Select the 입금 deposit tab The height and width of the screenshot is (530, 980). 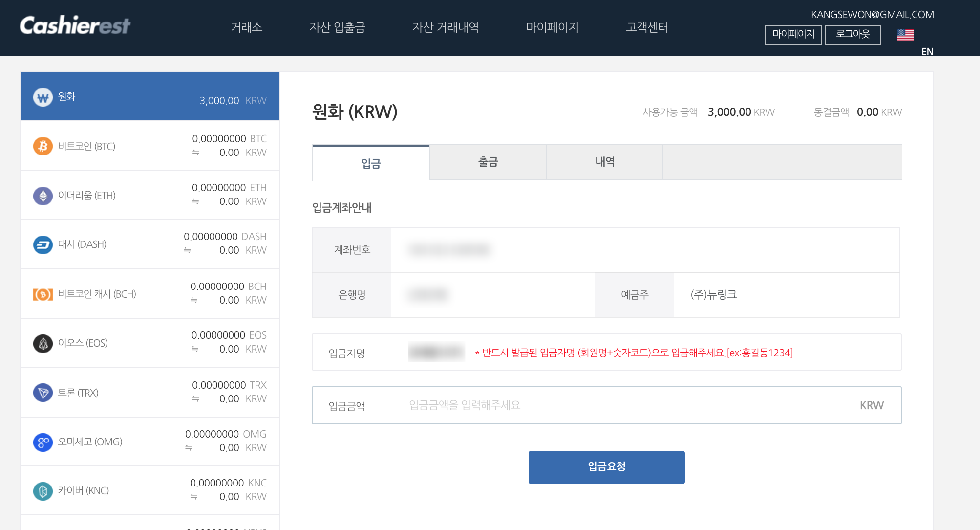[x=371, y=163]
